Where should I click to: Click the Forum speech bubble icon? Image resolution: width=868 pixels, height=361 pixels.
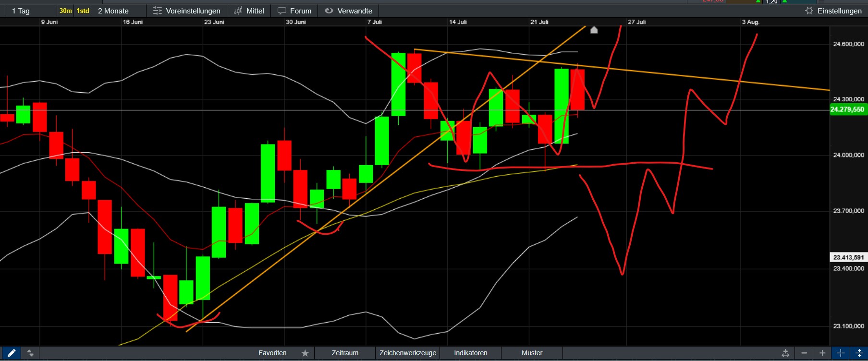pos(281,11)
